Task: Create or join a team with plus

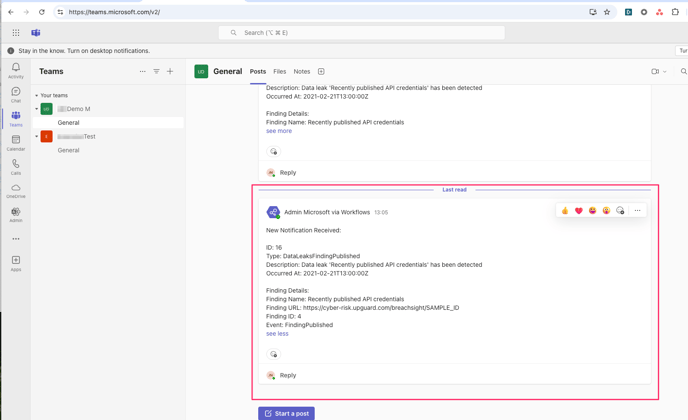Action: click(170, 71)
